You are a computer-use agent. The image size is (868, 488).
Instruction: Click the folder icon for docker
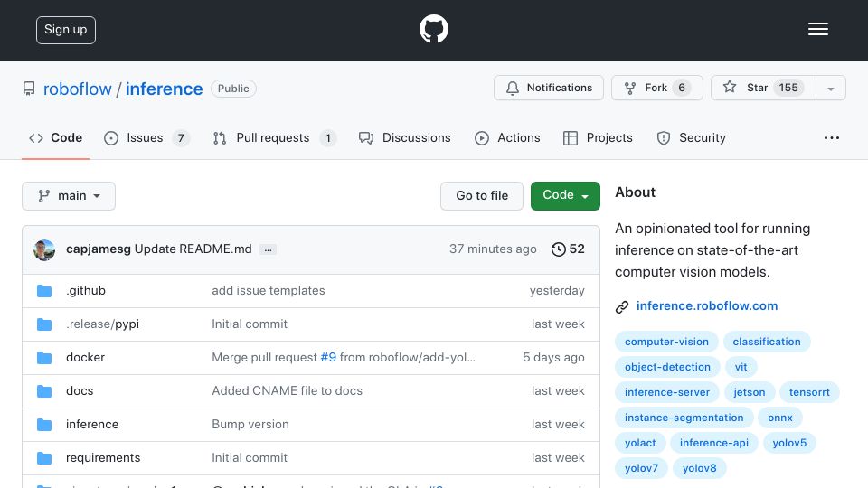(x=44, y=358)
